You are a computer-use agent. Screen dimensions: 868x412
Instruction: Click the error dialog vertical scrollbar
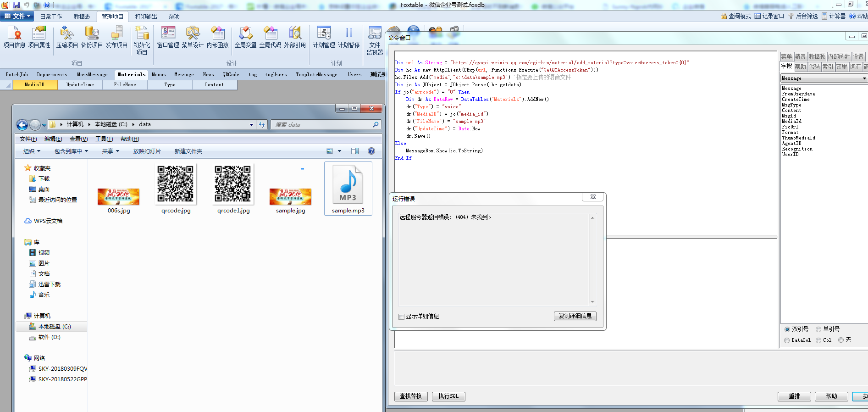tap(592, 259)
